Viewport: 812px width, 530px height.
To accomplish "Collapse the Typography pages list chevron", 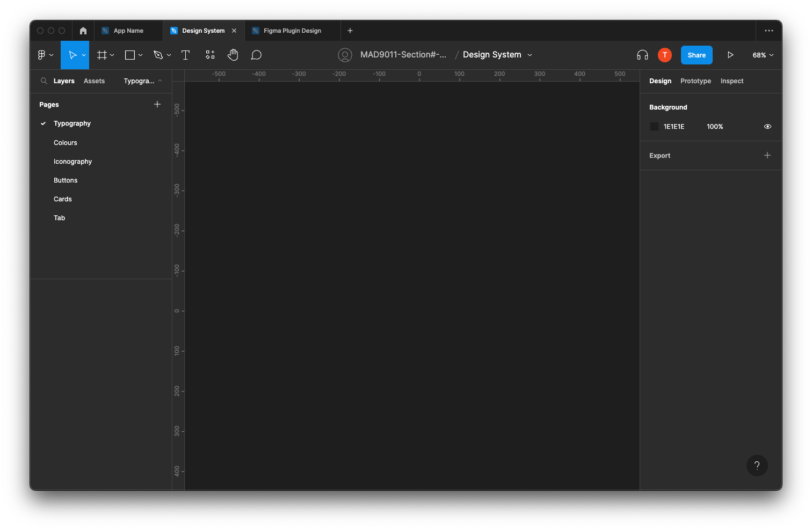I will point(160,81).
